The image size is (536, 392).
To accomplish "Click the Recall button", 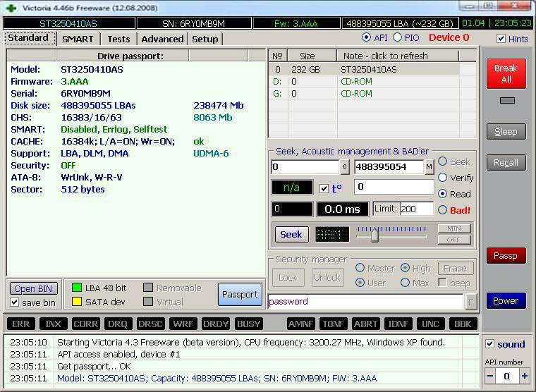I will [x=506, y=163].
